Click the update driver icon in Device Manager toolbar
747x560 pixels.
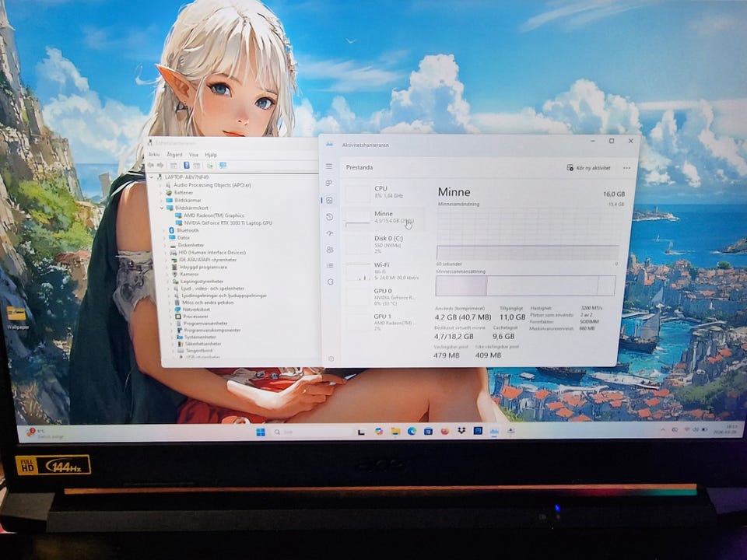tap(209, 165)
